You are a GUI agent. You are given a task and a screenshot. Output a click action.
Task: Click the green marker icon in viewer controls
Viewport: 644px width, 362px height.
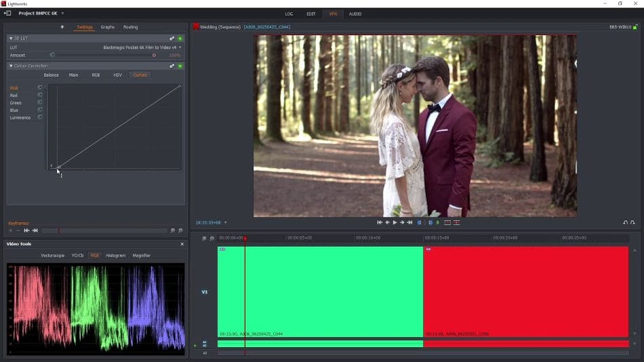(438, 222)
